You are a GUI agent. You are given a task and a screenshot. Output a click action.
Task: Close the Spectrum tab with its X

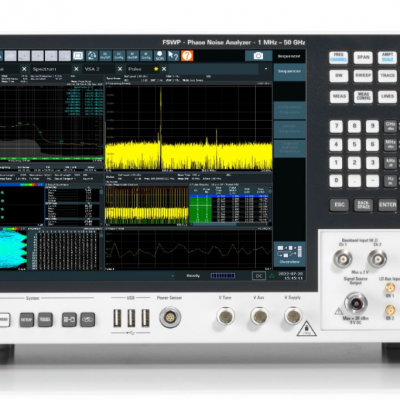pos(76,69)
